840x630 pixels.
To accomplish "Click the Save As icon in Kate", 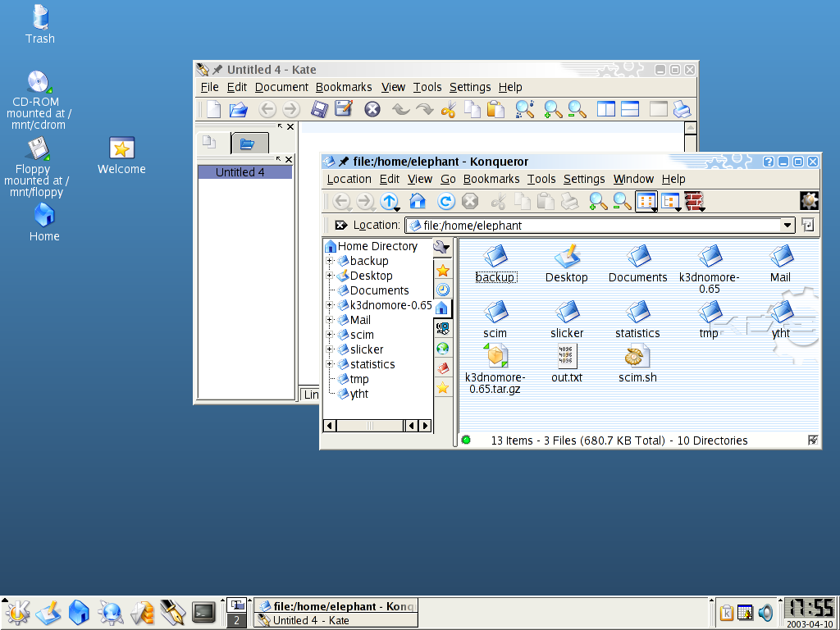I will tap(344, 109).
